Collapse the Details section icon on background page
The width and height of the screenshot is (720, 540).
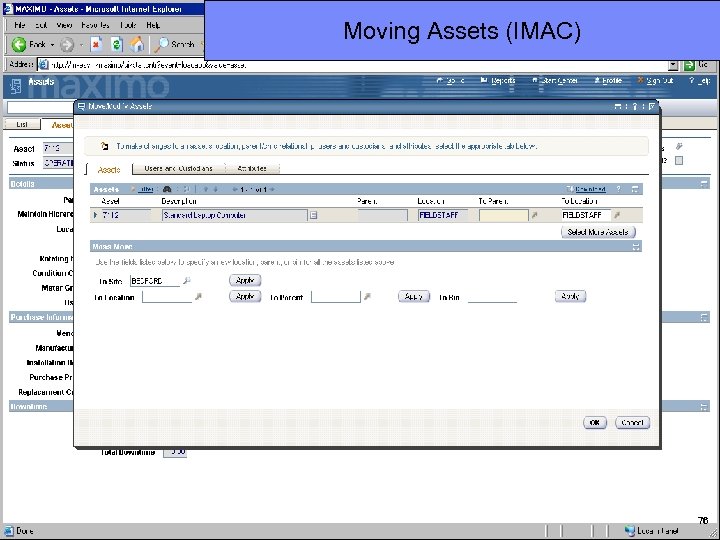[x=704, y=184]
